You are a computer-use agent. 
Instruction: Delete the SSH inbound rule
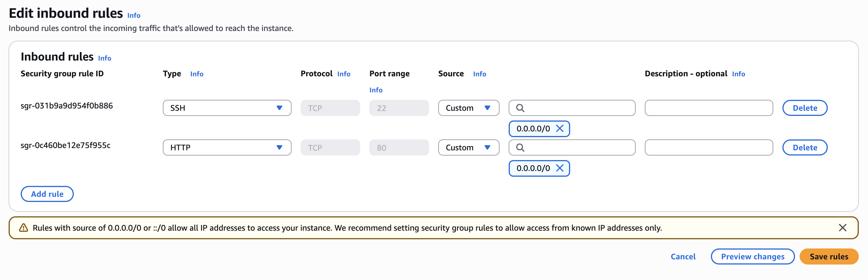(805, 108)
